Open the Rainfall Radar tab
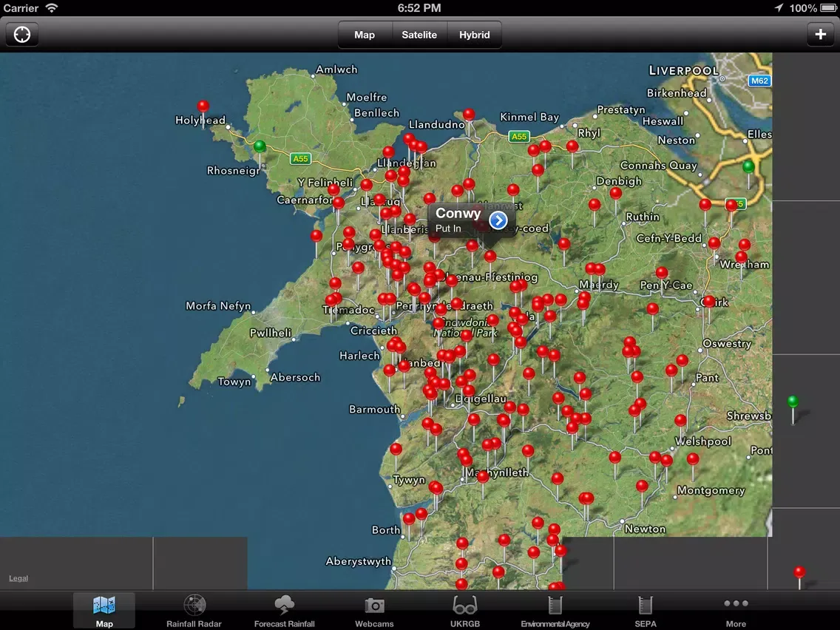Image resolution: width=840 pixels, height=630 pixels. pos(194,612)
